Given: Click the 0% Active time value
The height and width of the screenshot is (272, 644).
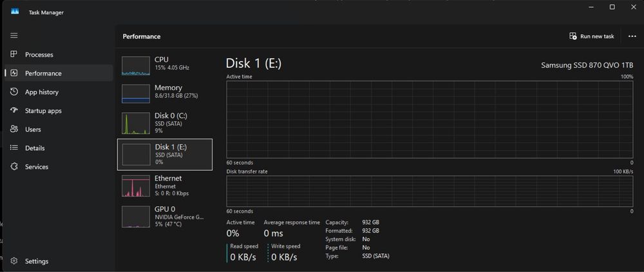Looking at the screenshot, I should 232,233.
